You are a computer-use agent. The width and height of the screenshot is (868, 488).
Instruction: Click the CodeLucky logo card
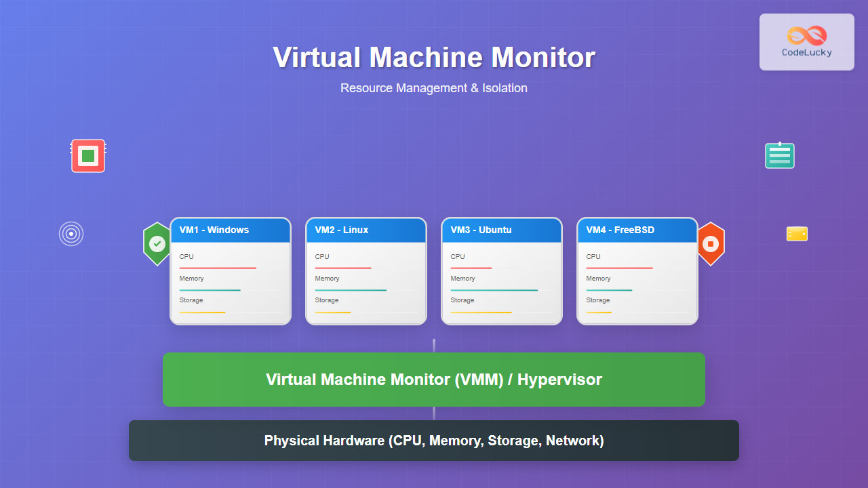tap(806, 41)
